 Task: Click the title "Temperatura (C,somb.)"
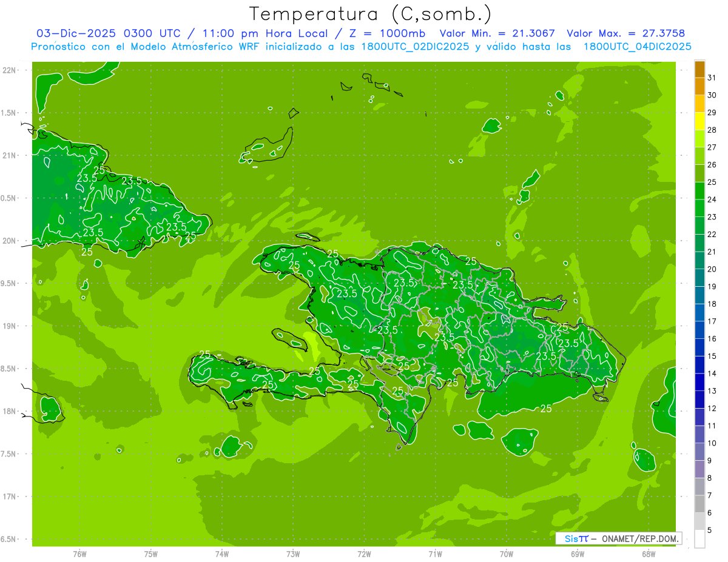point(371,14)
